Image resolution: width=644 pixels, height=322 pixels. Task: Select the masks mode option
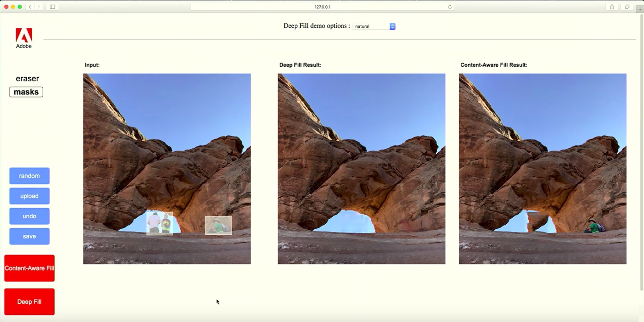tap(26, 92)
